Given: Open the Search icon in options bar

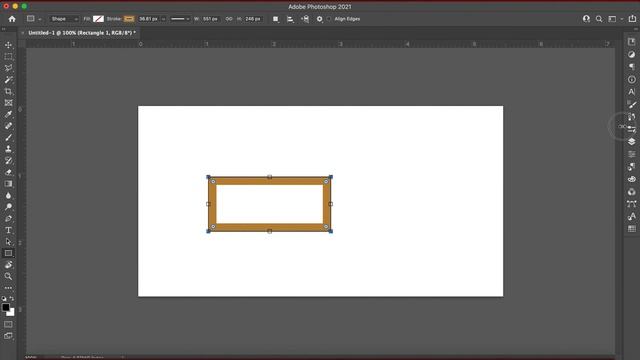Looking at the screenshot, I should coord(599,19).
